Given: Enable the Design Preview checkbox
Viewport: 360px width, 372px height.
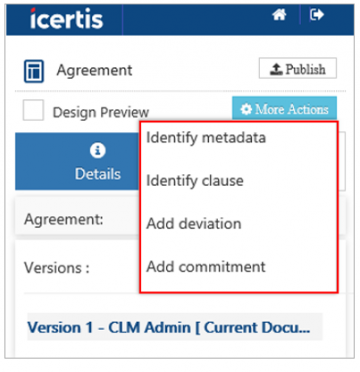Looking at the screenshot, I should coord(33,110).
